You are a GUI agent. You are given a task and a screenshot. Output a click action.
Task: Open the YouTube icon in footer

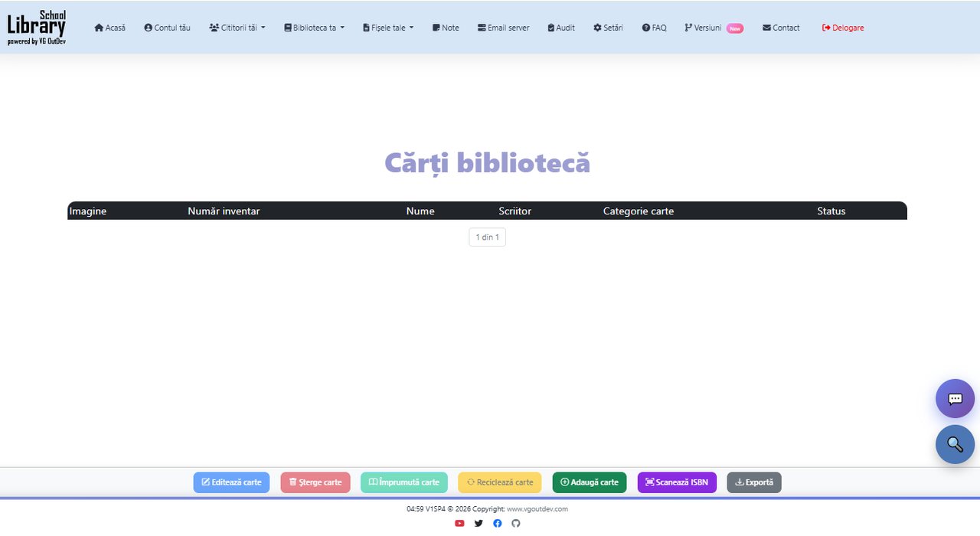pyautogui.click(x=459, y=524)
